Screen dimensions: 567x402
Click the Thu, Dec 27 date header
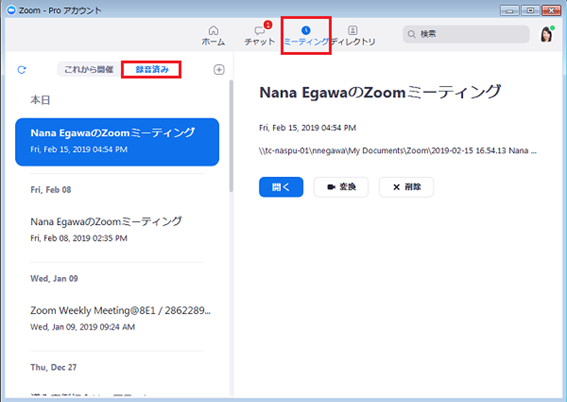(x=54, y=367)
